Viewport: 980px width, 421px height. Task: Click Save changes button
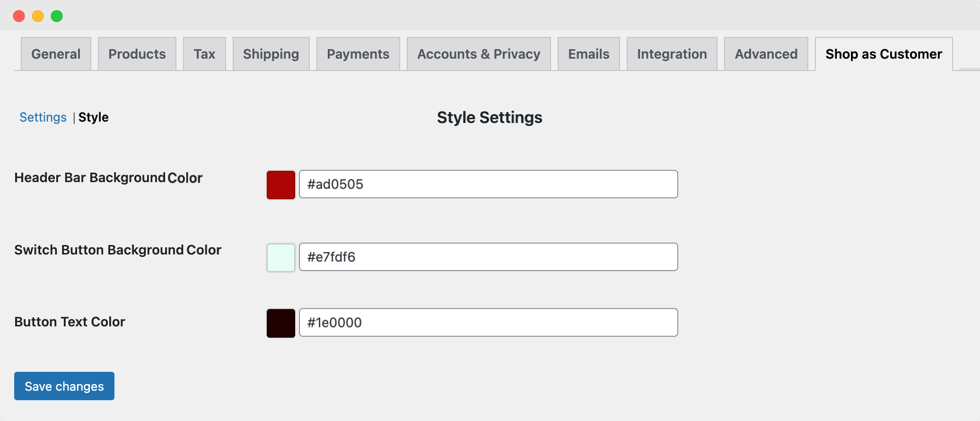point(64,386)
